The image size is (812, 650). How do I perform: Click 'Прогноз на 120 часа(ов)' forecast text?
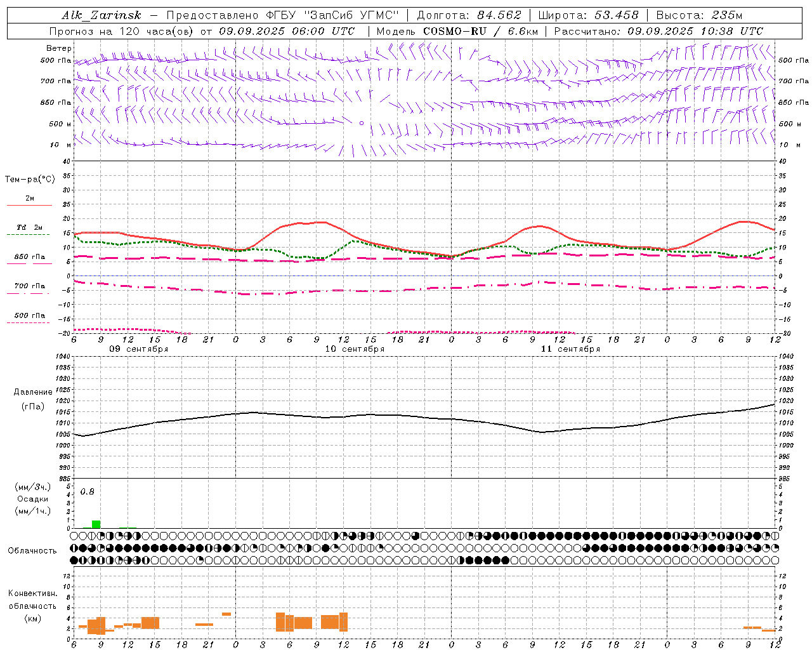(122, 31)
